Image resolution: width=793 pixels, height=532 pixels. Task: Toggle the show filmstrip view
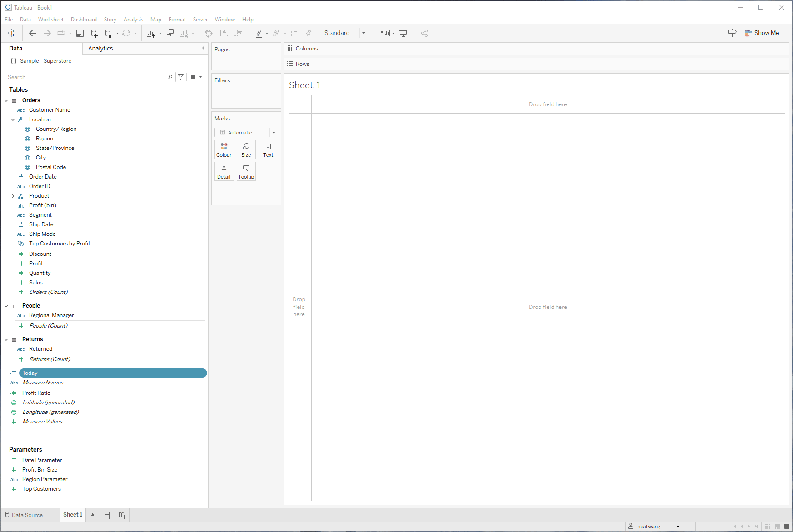tap(777, 527)
